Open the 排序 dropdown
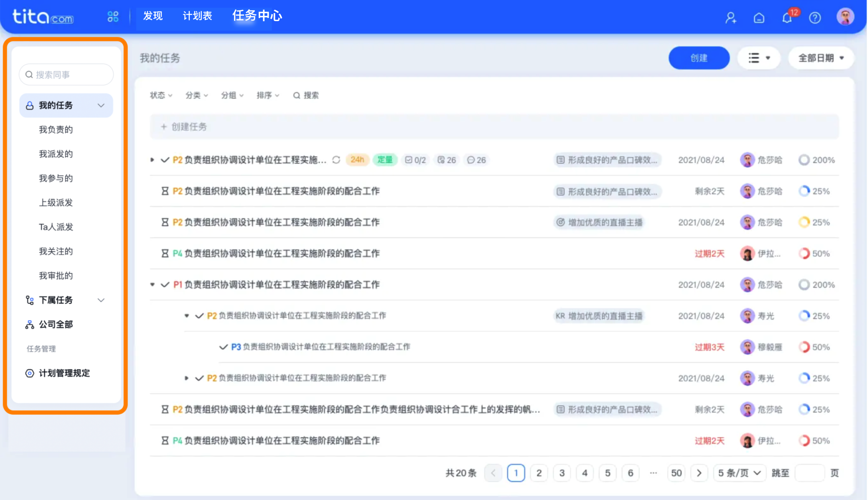This screenshot has height=500, width=868. [x=268, y=95]
